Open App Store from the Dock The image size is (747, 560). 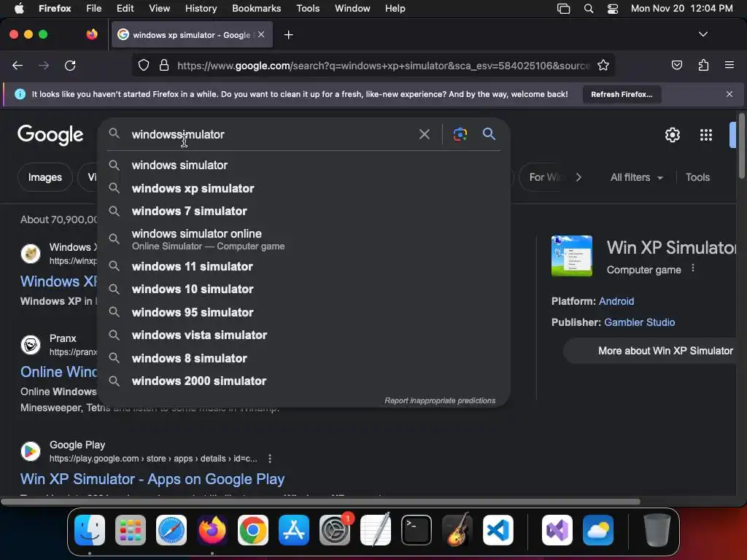coord(294,530)
